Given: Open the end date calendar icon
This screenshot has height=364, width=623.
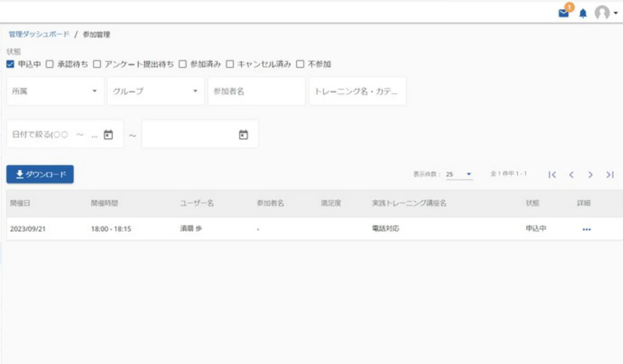Looking at the screenshot, I should pyautogui.click(x=244, y=135).
